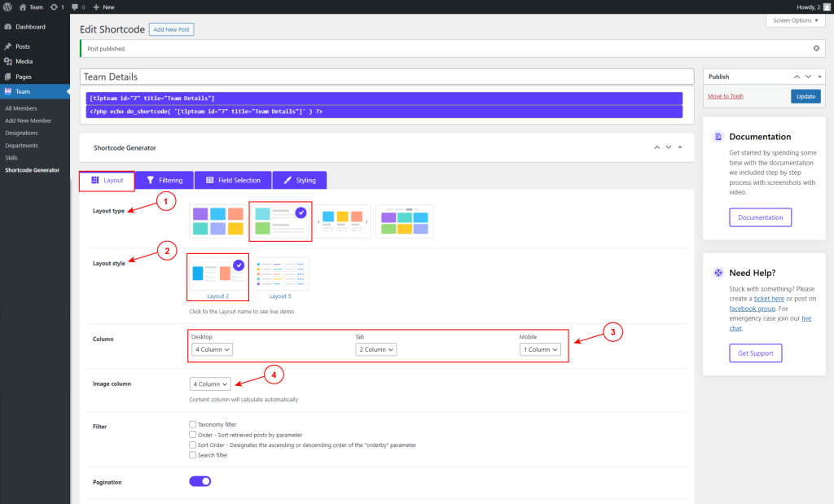Open the facebook group link
This screenshot has height=504, width=834.
click(x=752, y=309)
